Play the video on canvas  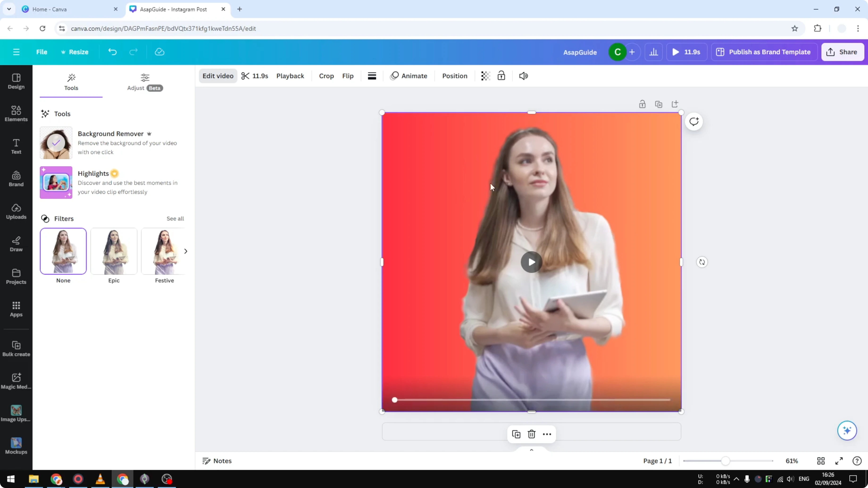(531, 262)
